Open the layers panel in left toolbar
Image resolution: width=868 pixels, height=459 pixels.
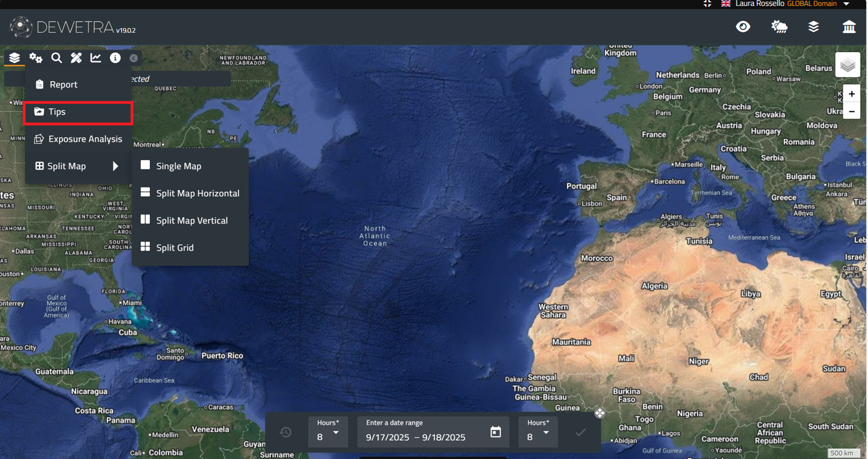click(x=14, y=58)
